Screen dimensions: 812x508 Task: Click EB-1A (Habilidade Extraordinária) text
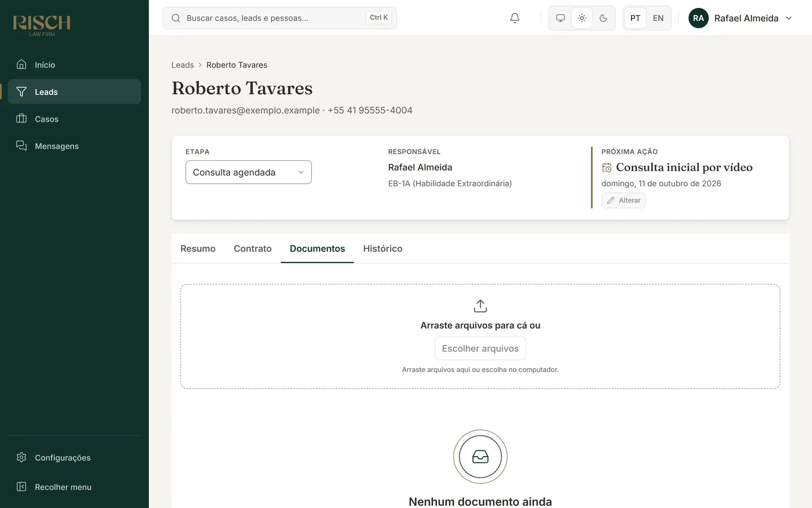[450, 183]
